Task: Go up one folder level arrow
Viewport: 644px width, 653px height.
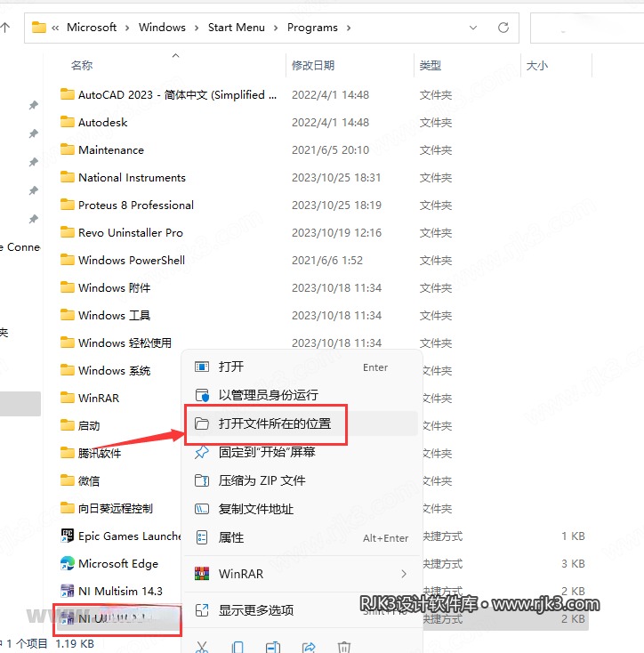Action: click(x=5, y=28)
